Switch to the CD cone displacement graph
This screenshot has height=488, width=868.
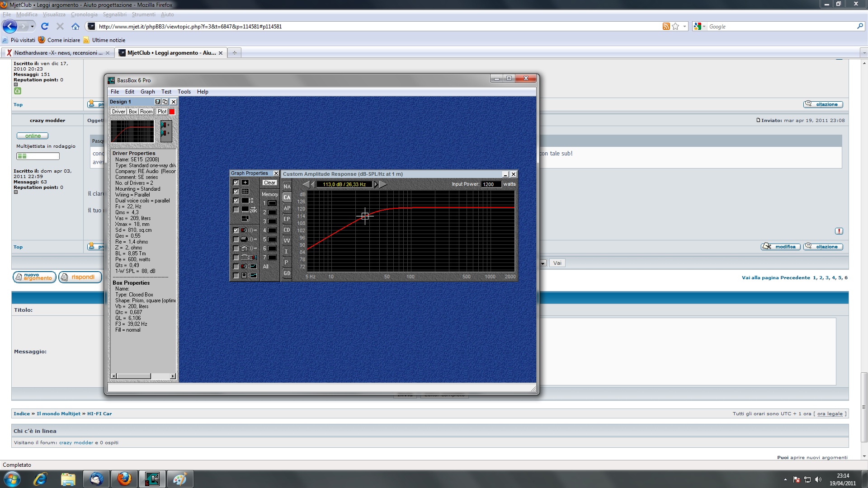coord(287,230)
